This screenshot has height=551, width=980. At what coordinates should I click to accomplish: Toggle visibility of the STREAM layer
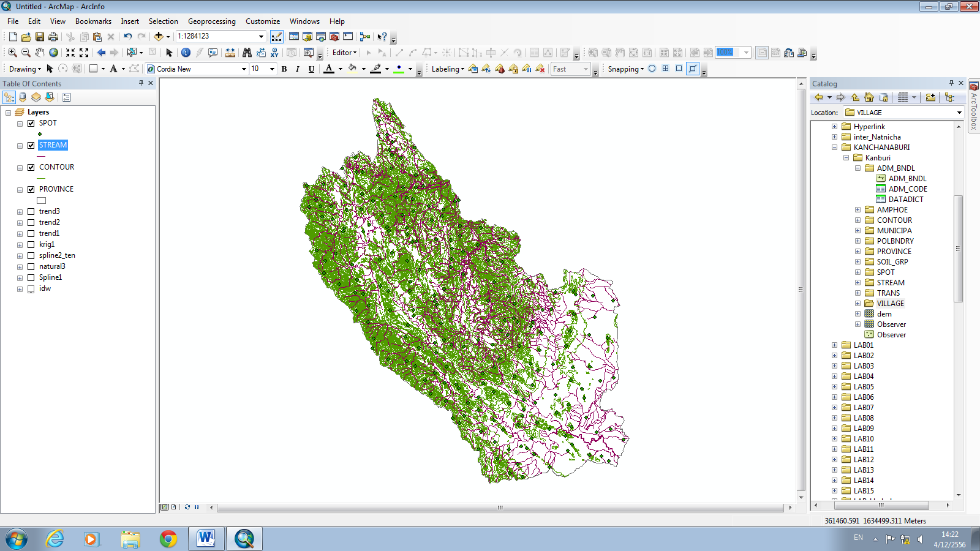tap(31, 145)
